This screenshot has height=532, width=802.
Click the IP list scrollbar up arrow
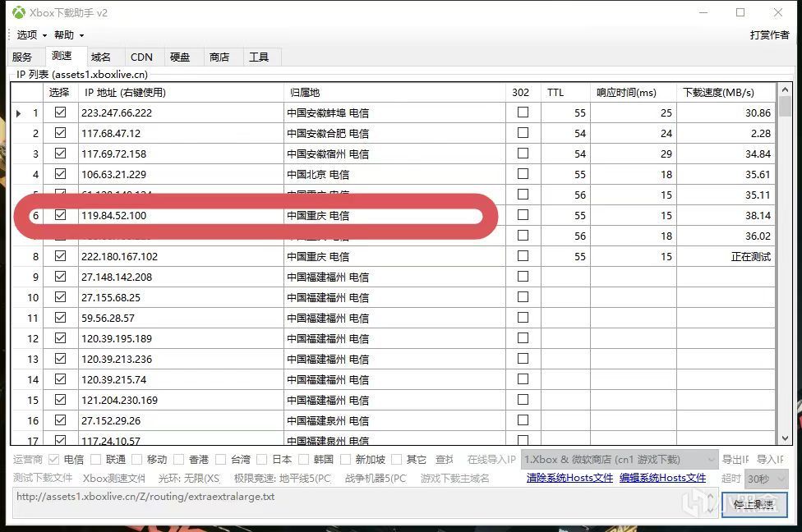[785, 89]
